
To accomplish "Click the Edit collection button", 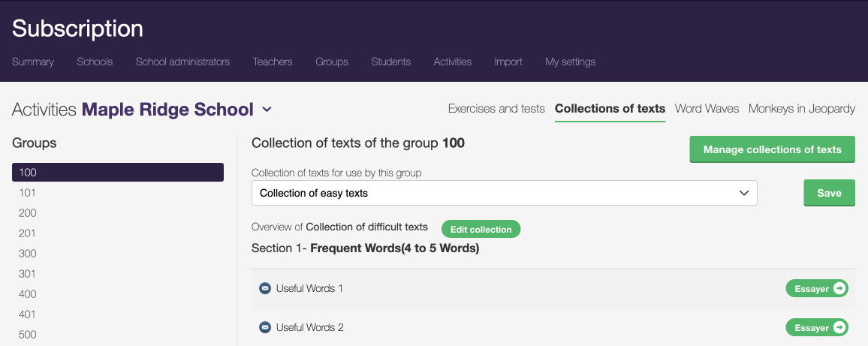I will click(481, 230).
